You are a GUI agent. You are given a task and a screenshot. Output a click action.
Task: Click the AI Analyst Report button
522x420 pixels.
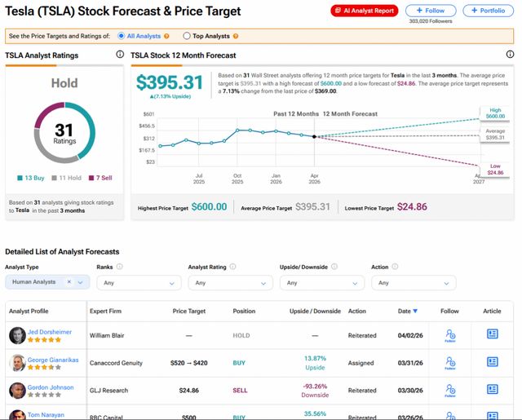(x=365, y=11)
